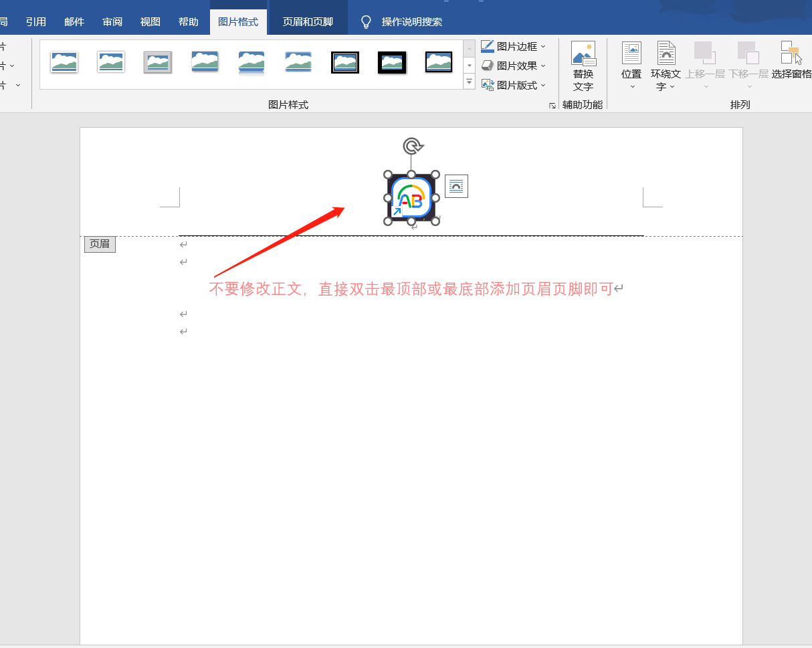Select the black-framed picture style
The height and width of the screenshot is (648, 812).
391,62
